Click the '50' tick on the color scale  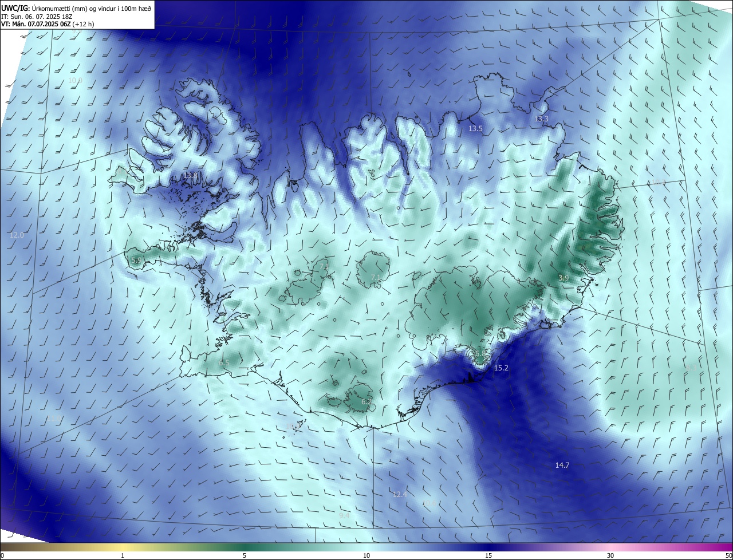coord(728,555)
